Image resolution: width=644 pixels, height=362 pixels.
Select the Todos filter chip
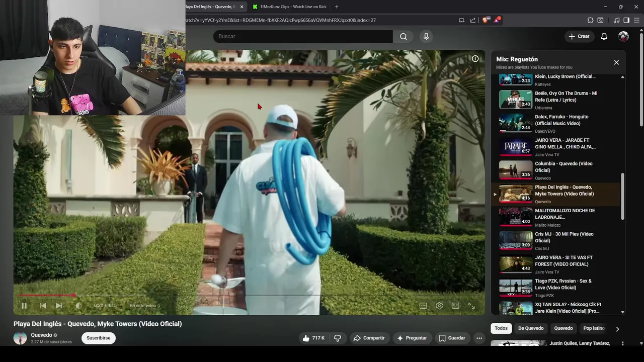pos(501,328)
